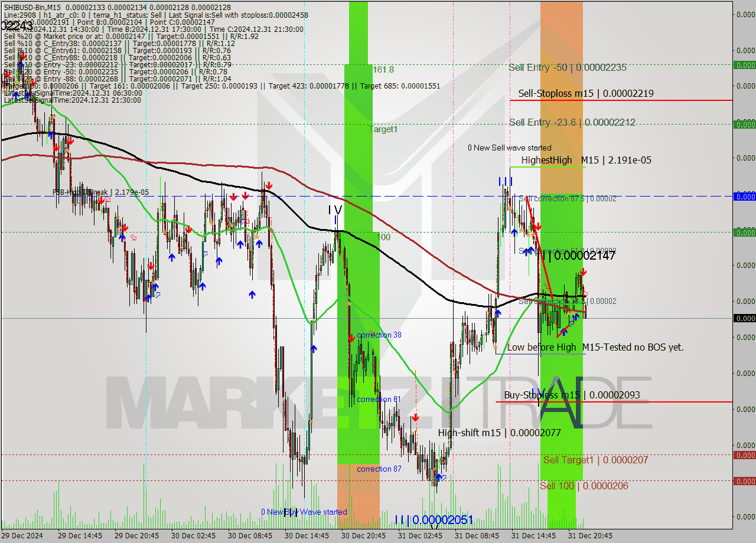Viewport: 756px width, 543px height.
Task: Click the '30 Dec 14:45' time axis label
Action: tap(307, 536)
